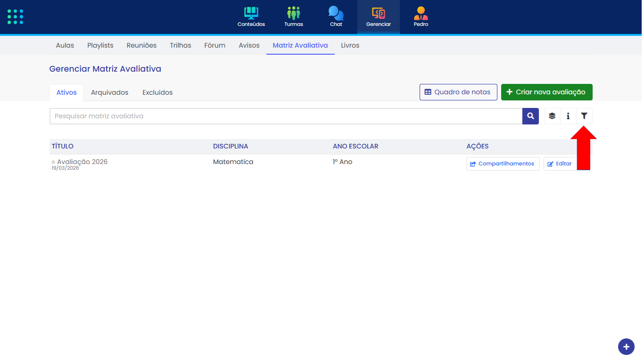
Task: Open the Chat section
Action: click(336, 17)
